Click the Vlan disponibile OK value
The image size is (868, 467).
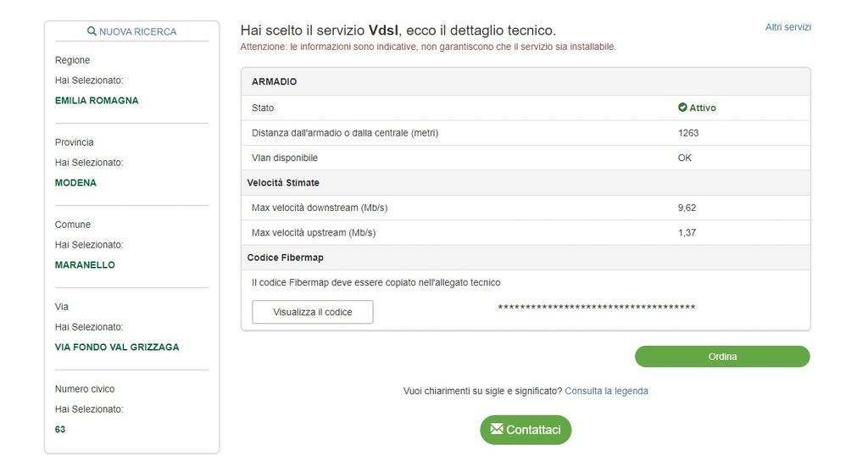[685, 158]
